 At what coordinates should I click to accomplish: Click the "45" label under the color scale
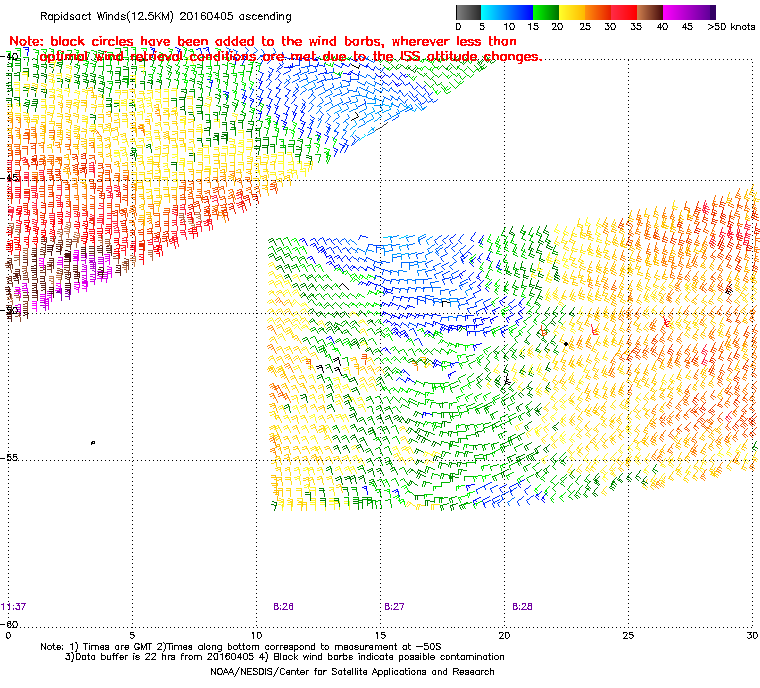(687, 27)
